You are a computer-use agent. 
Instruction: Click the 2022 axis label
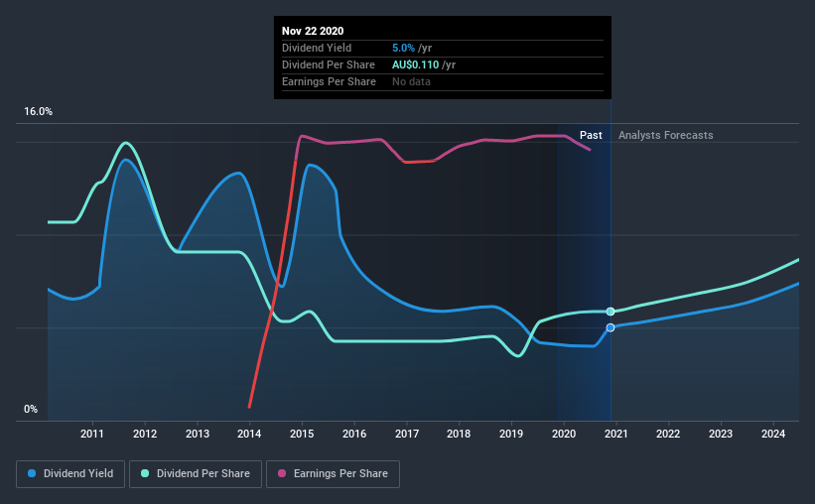(x=668, y=434)
